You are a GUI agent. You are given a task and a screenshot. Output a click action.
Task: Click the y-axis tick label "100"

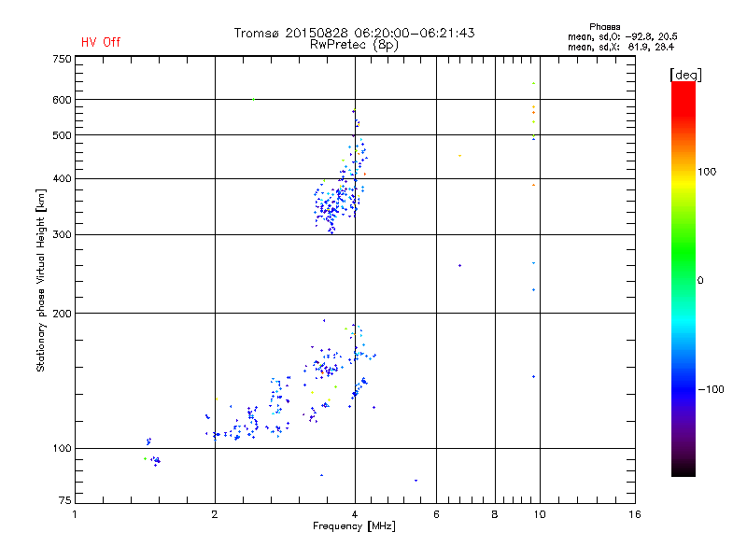62,449
